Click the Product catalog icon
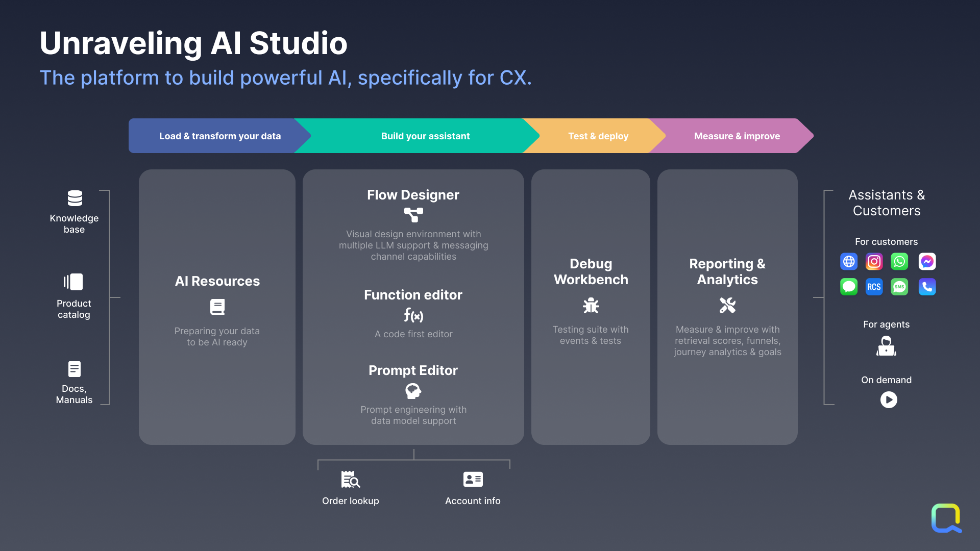Screen dimensions: 980x551 click(x=73, y=282)
